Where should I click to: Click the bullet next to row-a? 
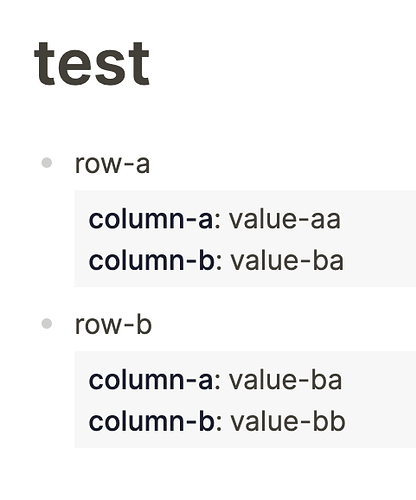click(47, 163)
